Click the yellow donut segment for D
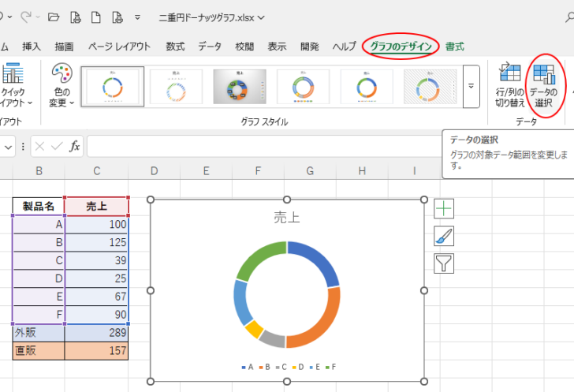The width and height of the screenshot is (574, 392). pos(254,329)
